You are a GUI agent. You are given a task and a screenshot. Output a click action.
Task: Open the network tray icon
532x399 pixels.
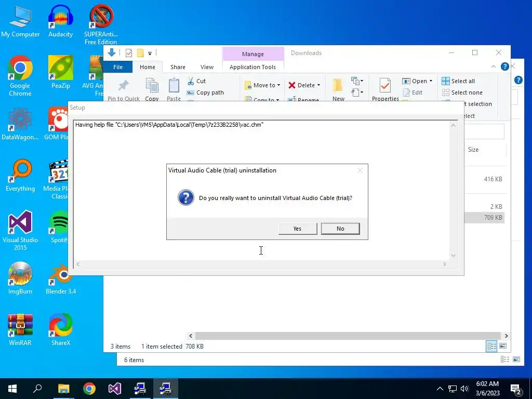coord(453,389)
